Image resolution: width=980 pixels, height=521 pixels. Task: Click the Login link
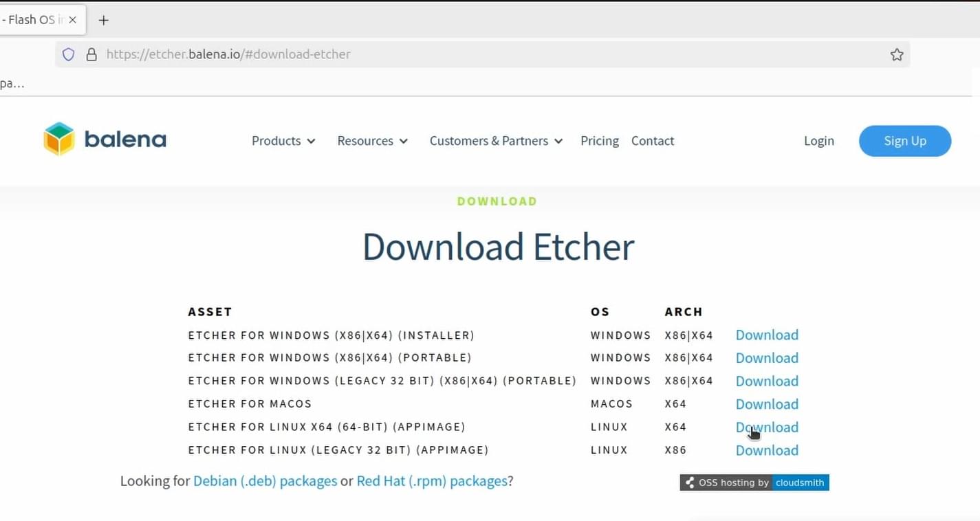coord(819,141)
